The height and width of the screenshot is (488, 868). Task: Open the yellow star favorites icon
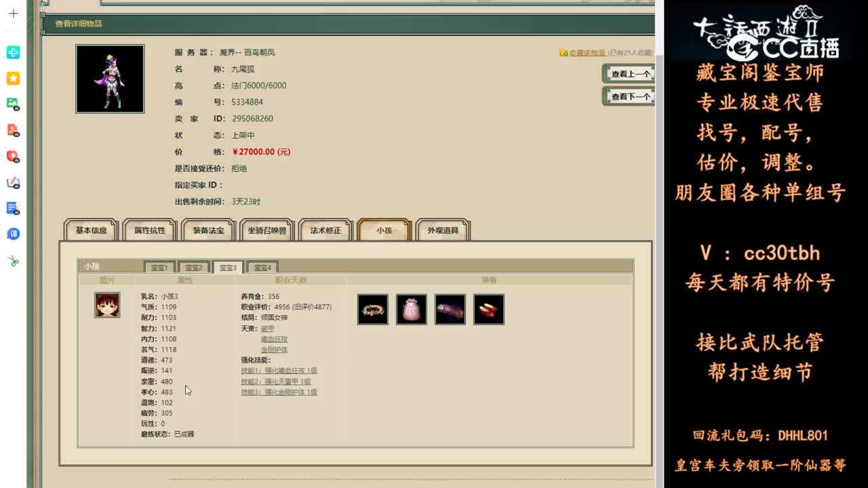click(x=13, y=78)
